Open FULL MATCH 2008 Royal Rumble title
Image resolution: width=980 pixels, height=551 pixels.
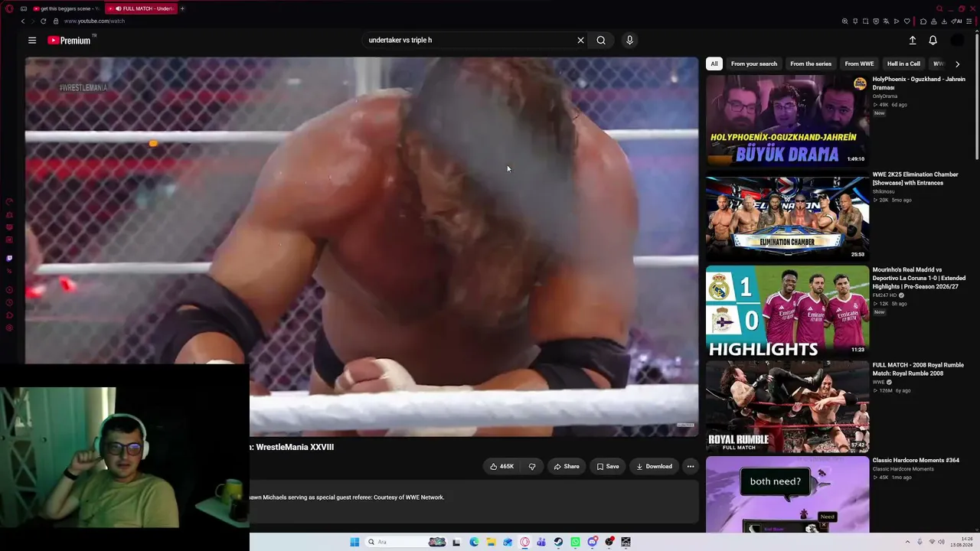(x=919, y=370)
